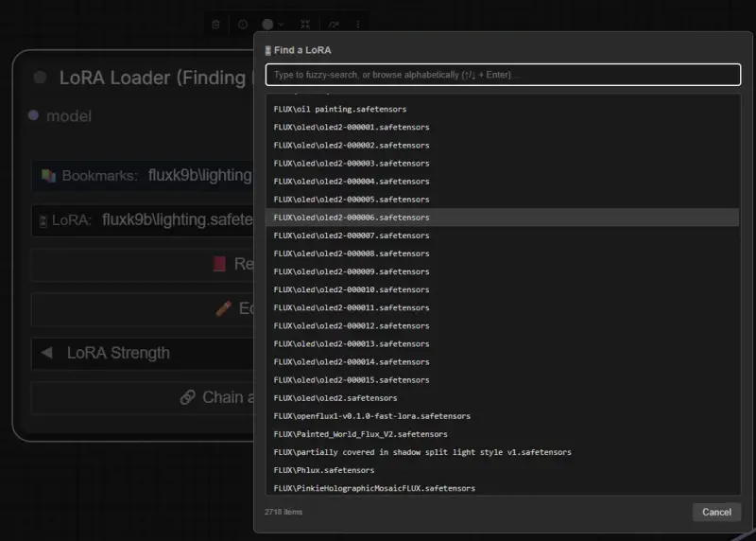The width and height of the screenshot is (756, 541).
Task: Select FLUX\oled\oled2-000005.safetensors
Action: [503, 200]
